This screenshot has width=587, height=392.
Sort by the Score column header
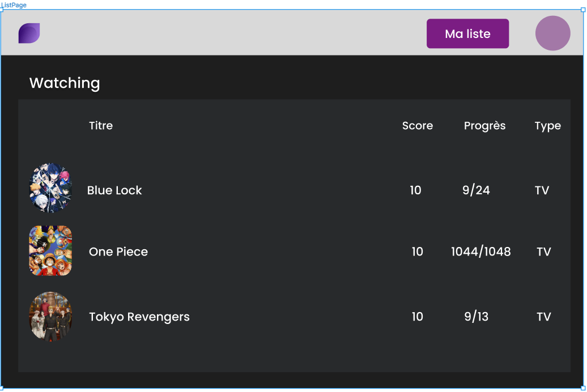(418, 125)
